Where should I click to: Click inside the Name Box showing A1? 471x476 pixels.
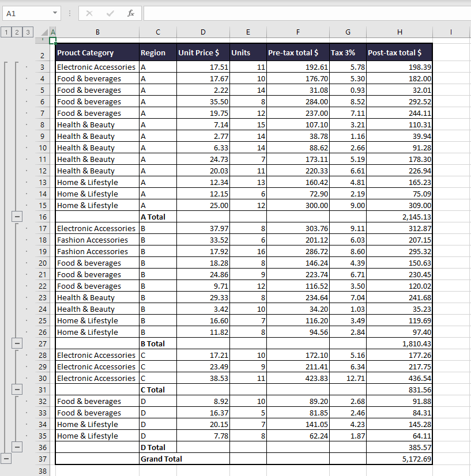pyautogui.click(x=26, y=12)
